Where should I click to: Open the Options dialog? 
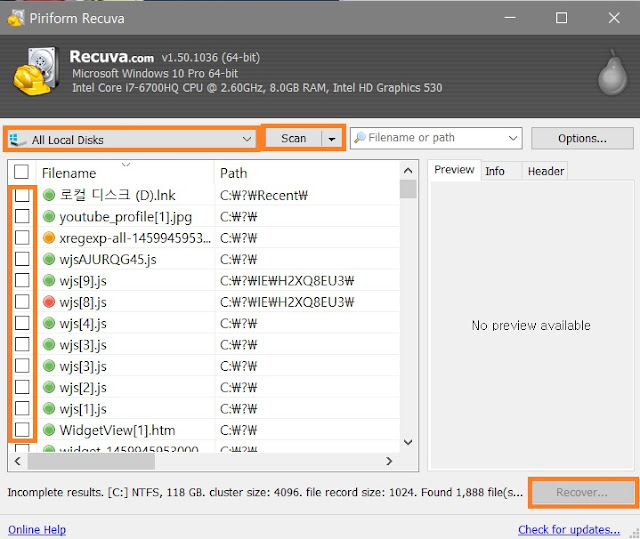pyautogui.click(x=582, y=139)
